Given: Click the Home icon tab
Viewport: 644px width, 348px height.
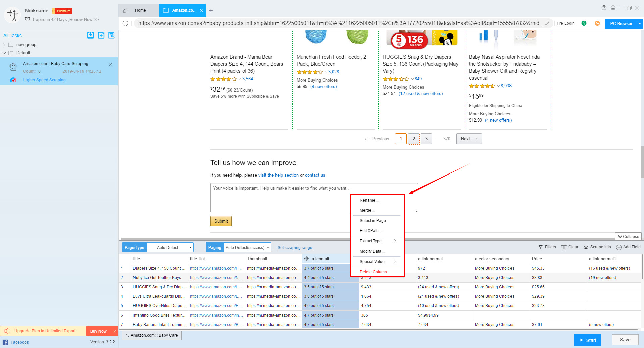Looking at the screenshot, I should (125, 11).
